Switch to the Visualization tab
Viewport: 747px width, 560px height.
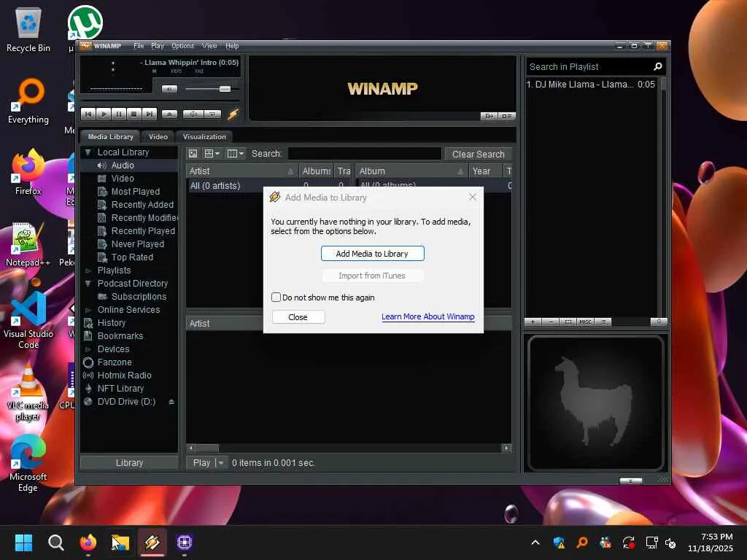[x=204, y=136]
